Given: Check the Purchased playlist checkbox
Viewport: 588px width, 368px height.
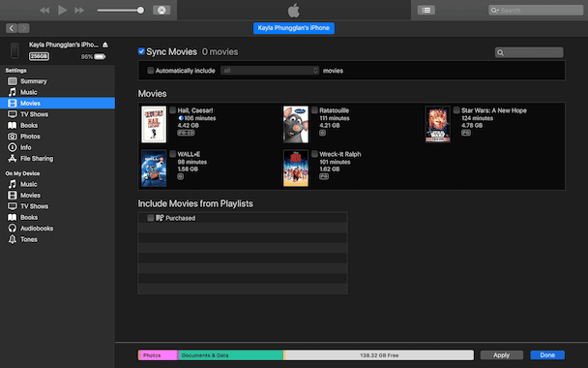Looking at the screenshot, I should (150, 218).
